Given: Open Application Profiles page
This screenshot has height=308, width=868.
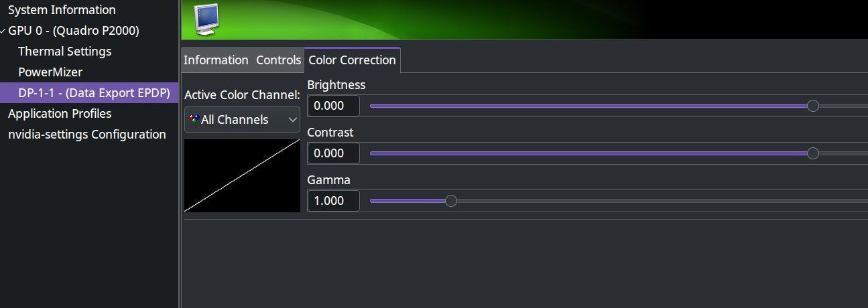Looking at the screenshot, I should (x=60, y=113).
